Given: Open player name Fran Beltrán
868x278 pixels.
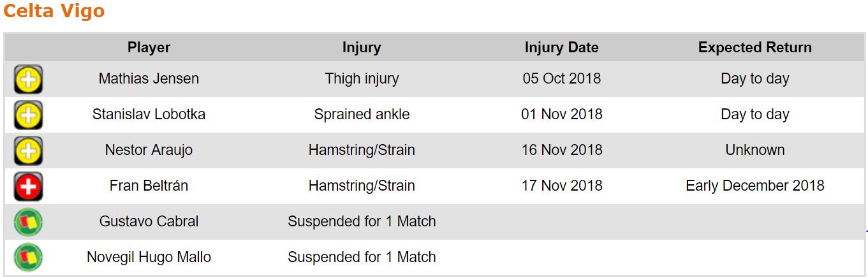Looking at the screenshot, I should click(x=149, y=186).
